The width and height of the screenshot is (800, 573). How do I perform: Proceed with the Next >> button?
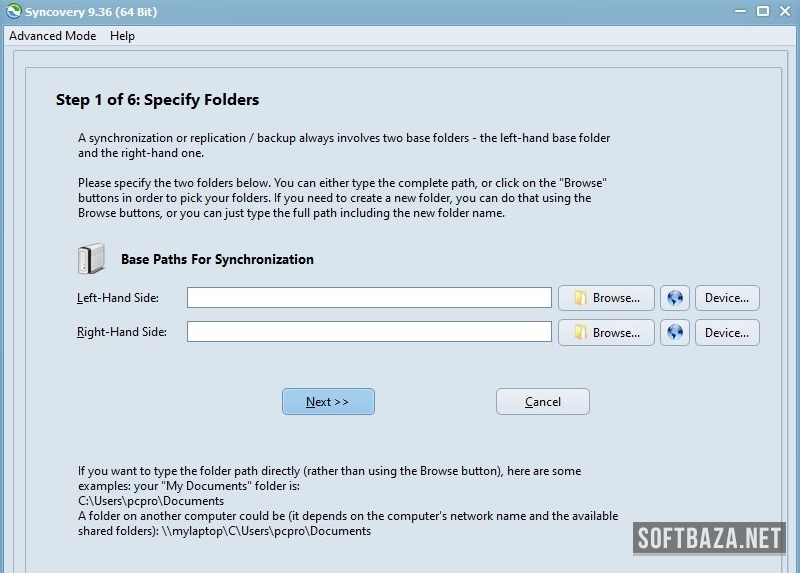(x=328, y=401)
